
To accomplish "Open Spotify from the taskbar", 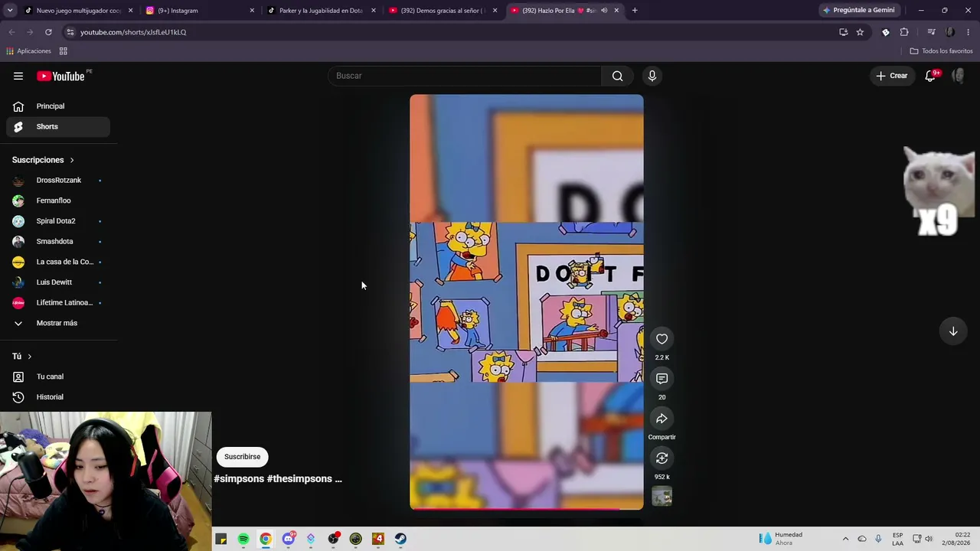I will [243, 539].
